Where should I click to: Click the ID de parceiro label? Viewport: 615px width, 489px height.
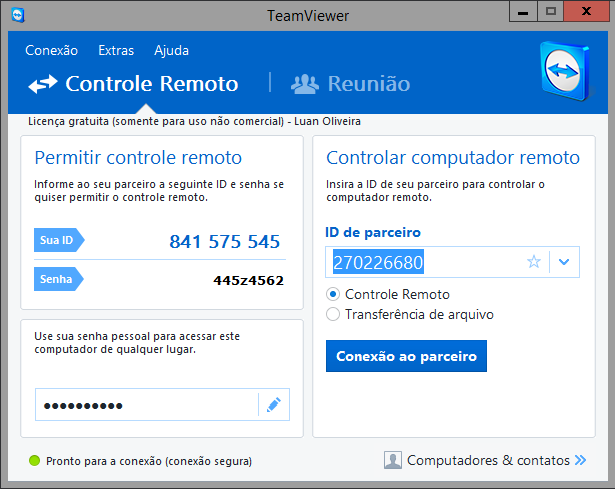coord(373,232)
